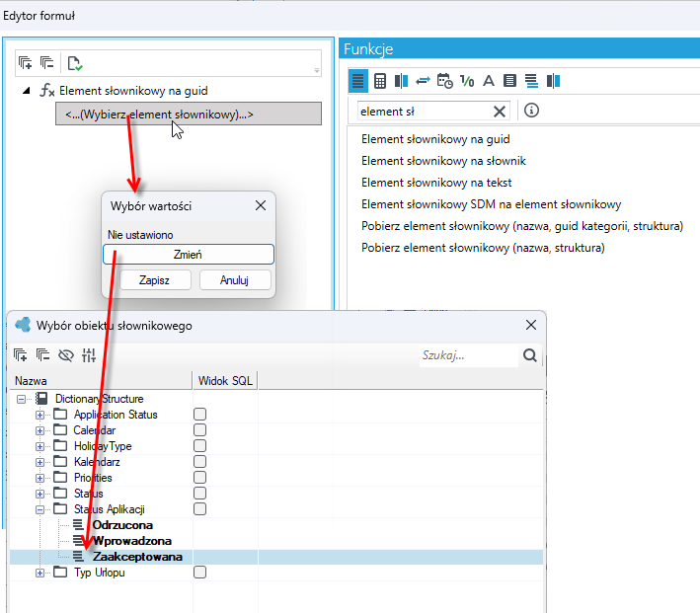Check the Widok SQL box for Status

click(200, 494)
